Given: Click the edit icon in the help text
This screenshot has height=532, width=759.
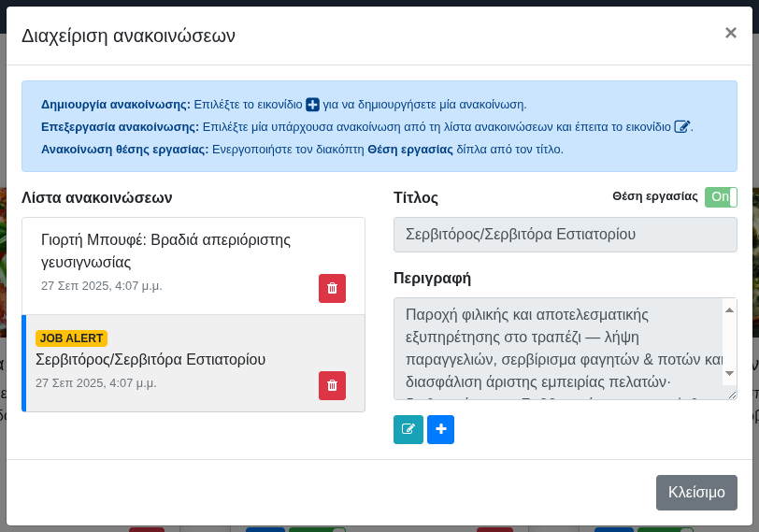Looking at the screenshot, I should click(x=682, y=127).
